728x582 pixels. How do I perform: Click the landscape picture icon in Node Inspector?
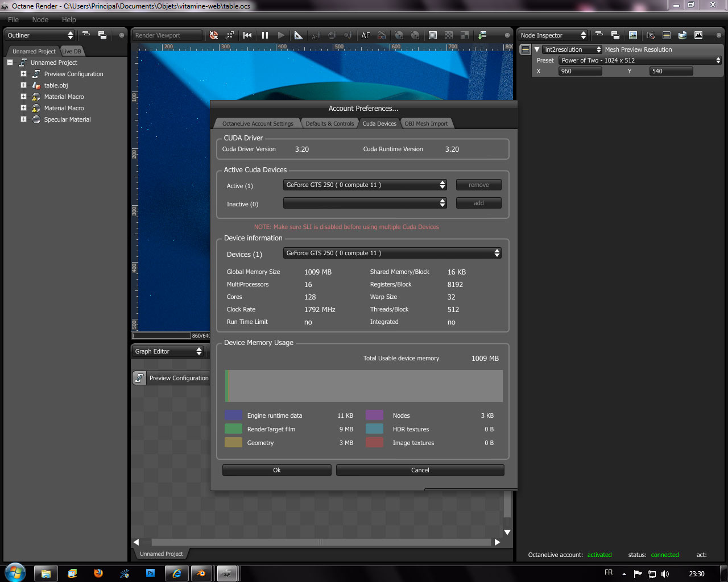pos(633,35)
